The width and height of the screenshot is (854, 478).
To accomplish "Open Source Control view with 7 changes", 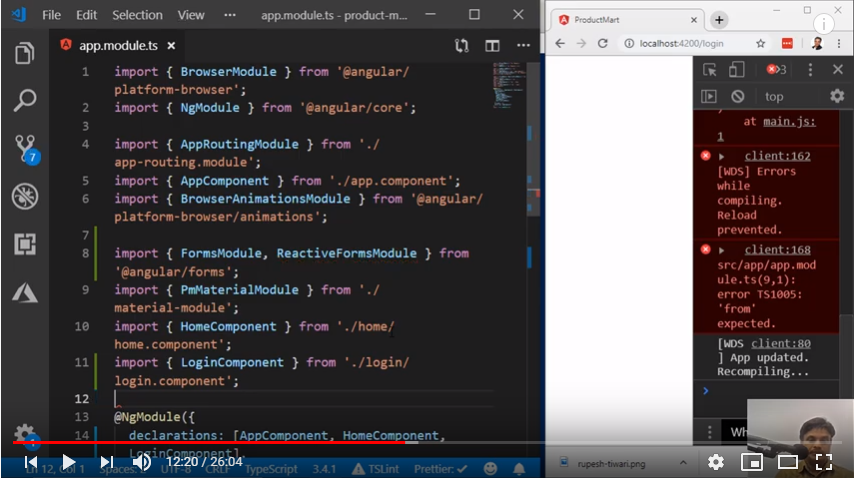I will click(x=25, y=148).
